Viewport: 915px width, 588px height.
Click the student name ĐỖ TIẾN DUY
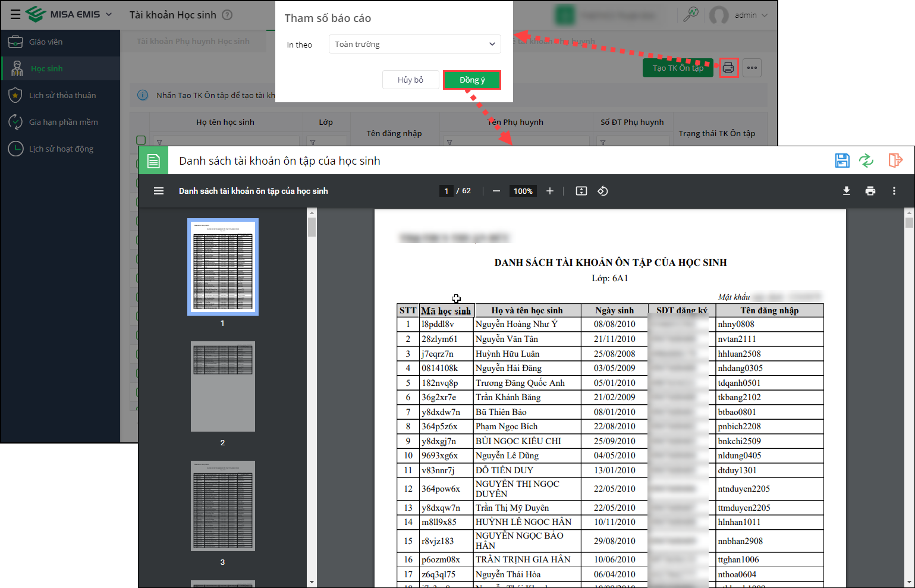(x=504, y=470)
